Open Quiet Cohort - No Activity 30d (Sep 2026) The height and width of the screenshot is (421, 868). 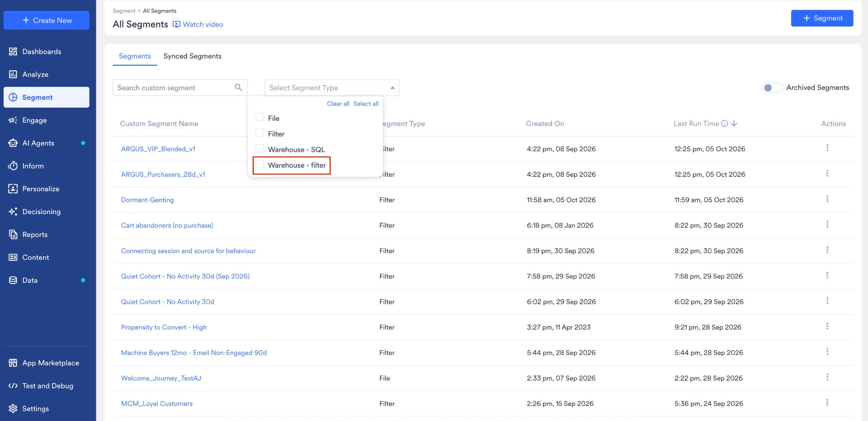pyautogui.click(x=185, y=276)
